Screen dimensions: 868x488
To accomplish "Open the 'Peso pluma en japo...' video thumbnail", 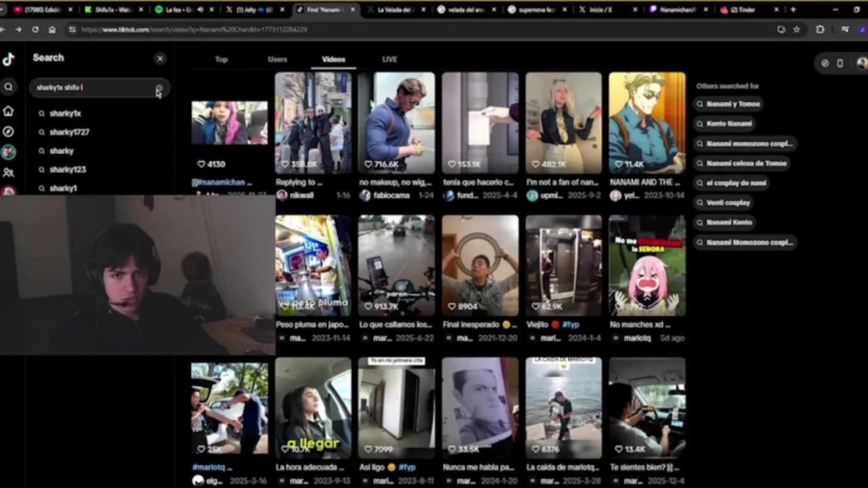I will pyautogui.click(x=313, y=266).
